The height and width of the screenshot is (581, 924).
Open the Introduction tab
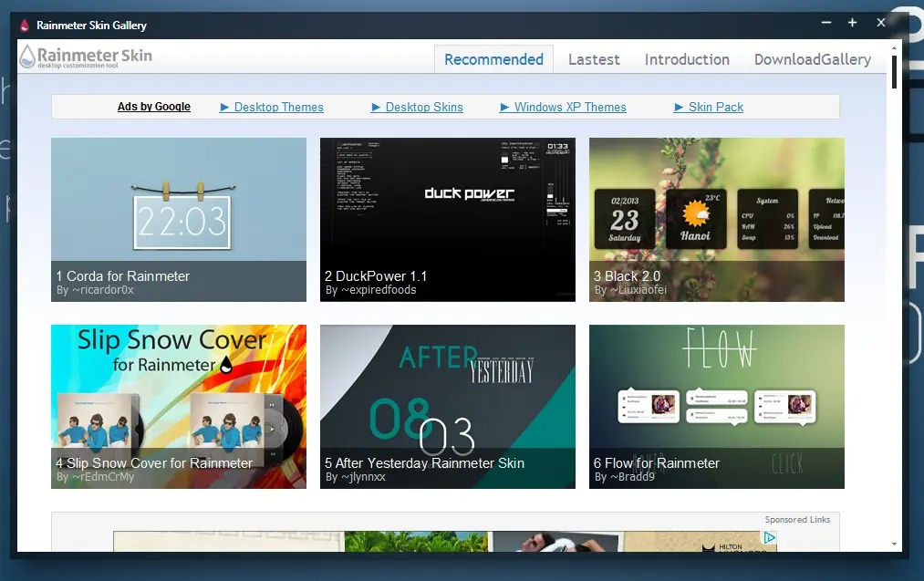687,59
